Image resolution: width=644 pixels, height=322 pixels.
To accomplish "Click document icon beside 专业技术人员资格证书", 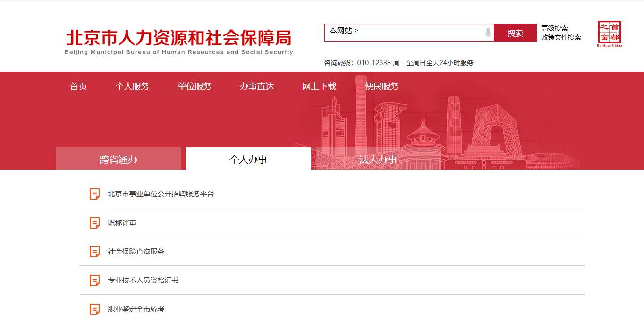I will pos(95,280).
